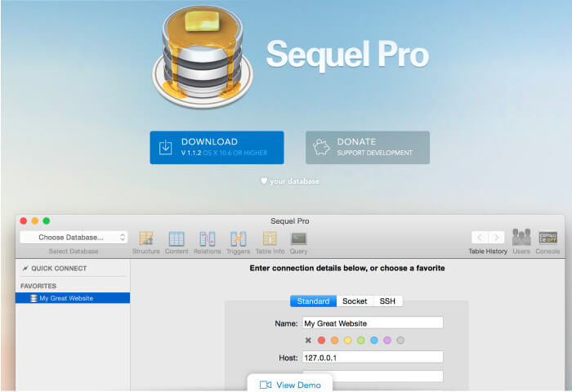Switch to the SSH connection tab
Image resolution: width=572 pixels, height=392 pixels.
(388, 301)
